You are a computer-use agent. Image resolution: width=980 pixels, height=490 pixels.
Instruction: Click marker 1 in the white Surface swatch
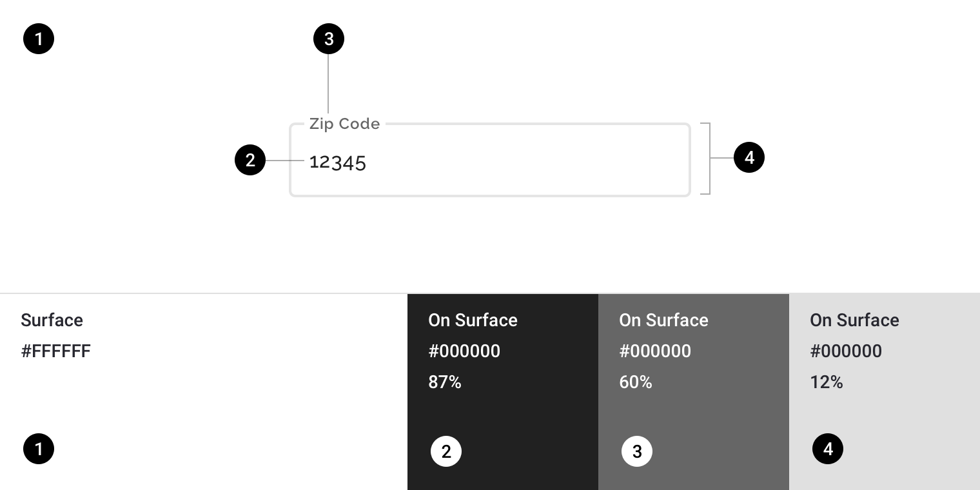coord(39,449)
